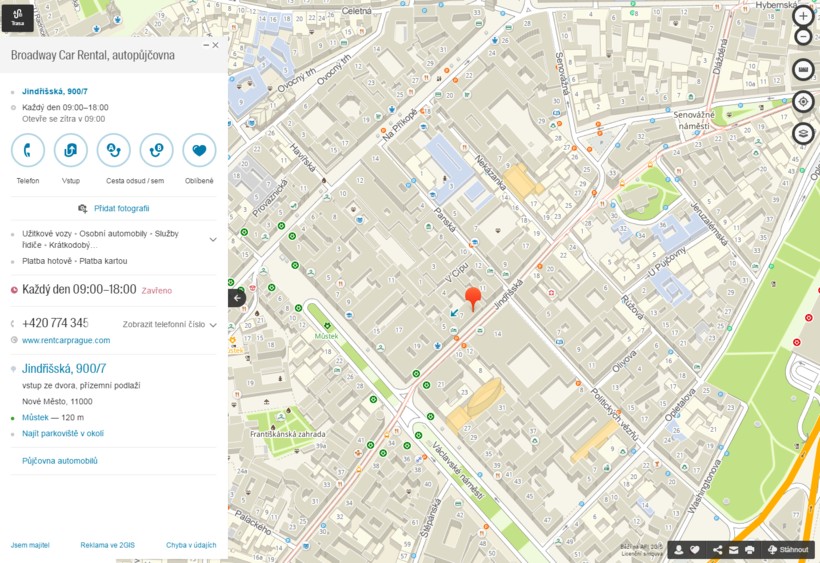Click the Reklama ve 2GIS footer link
Screen dimensions: 820x563
[107, 545]
